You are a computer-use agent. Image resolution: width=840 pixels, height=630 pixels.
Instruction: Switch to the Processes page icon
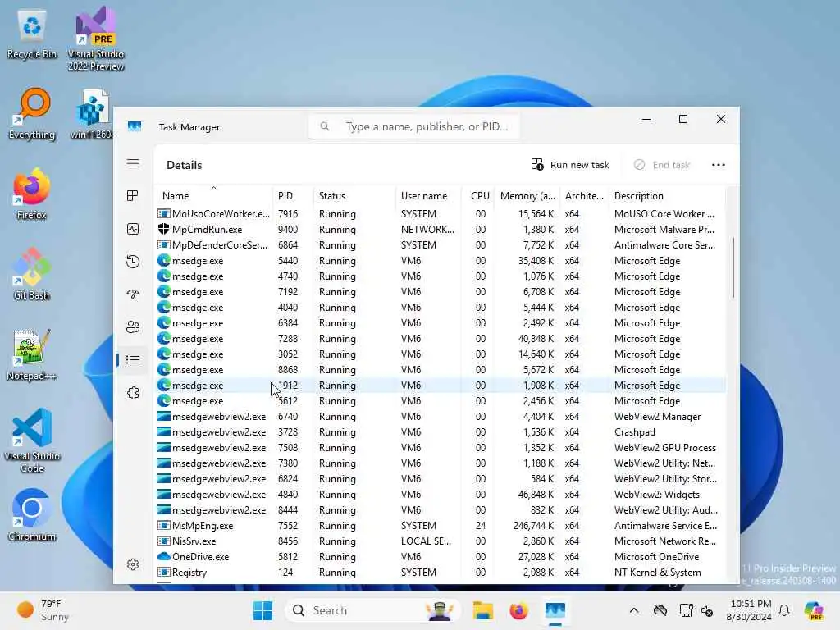[x=133, y=195]
